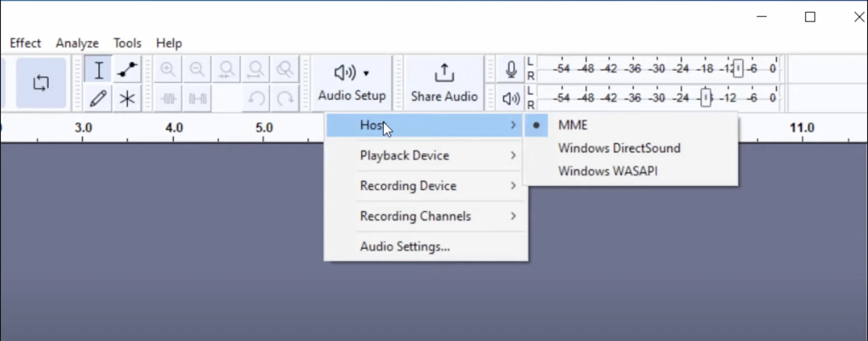
Task: Open the Effect menu
Action: (25, 43)
